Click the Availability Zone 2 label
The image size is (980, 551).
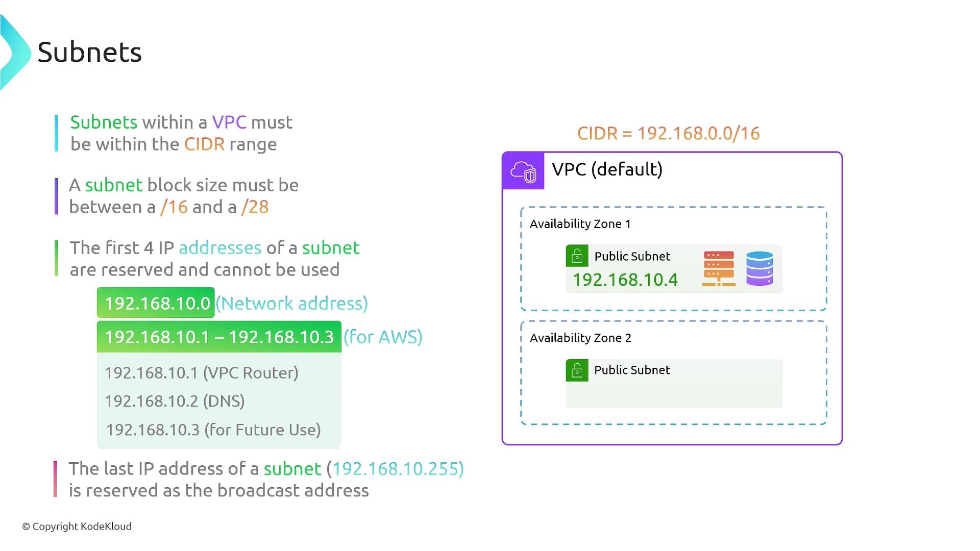coord(580,338)
